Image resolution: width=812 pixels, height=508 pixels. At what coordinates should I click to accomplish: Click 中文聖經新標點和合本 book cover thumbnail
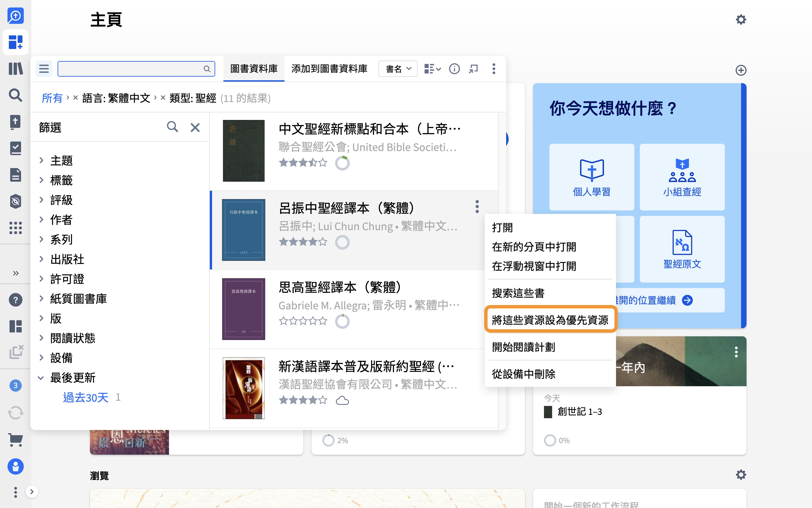[x=244, y=151]
